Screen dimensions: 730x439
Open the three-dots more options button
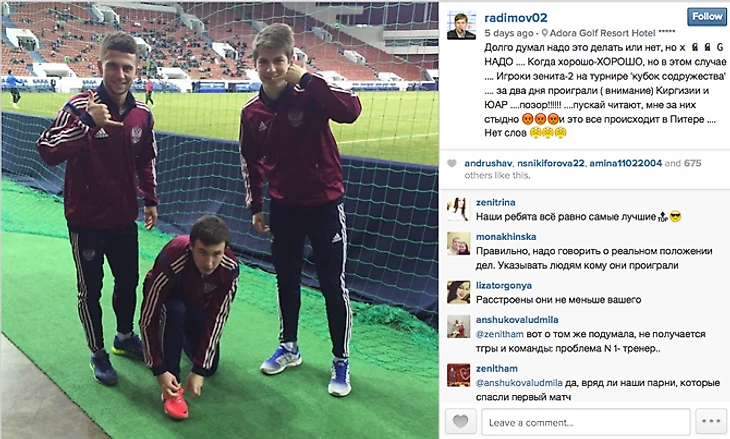click(711, 422)
